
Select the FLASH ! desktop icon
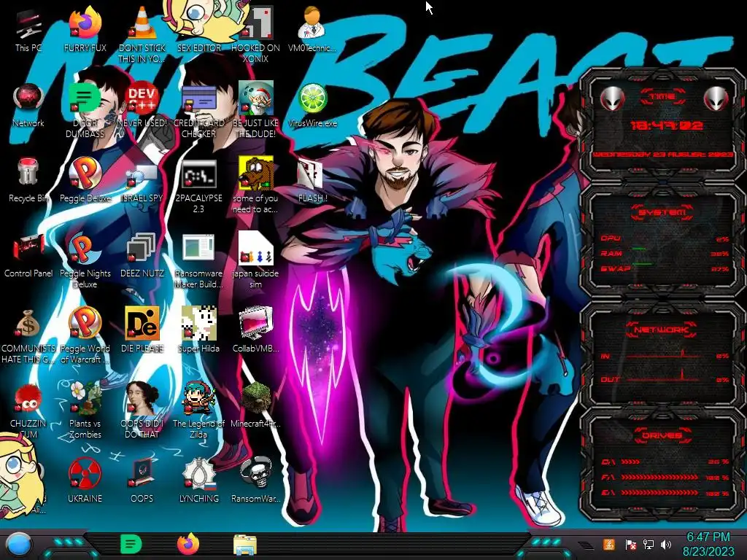(x=312, y=181)
